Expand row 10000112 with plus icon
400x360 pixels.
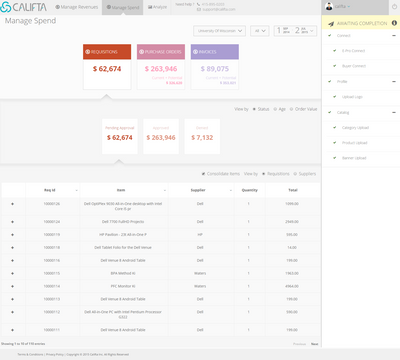[x=13, y=312]
